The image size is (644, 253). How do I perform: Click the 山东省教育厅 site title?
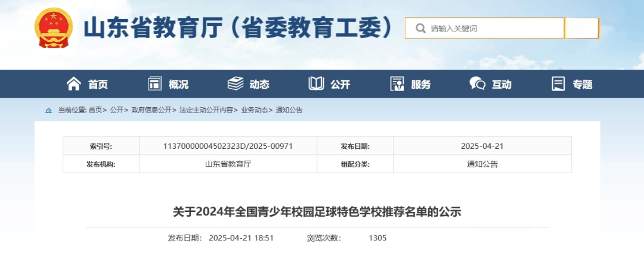tap(238, 29)
